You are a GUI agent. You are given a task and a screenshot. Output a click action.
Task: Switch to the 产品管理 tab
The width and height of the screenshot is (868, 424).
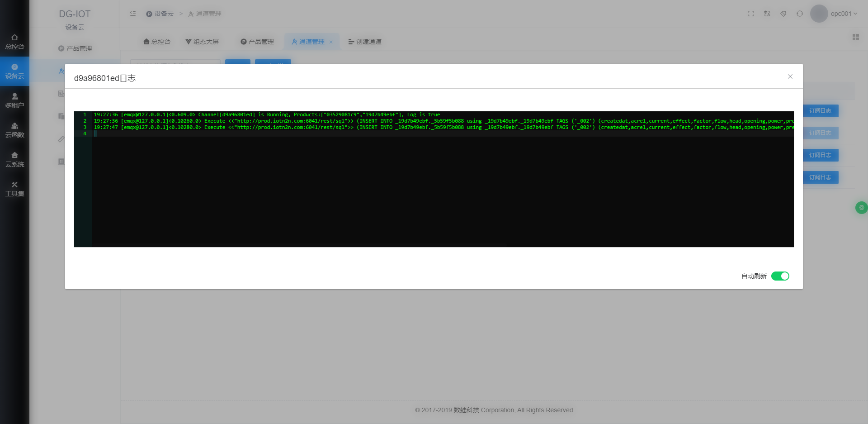257,42
